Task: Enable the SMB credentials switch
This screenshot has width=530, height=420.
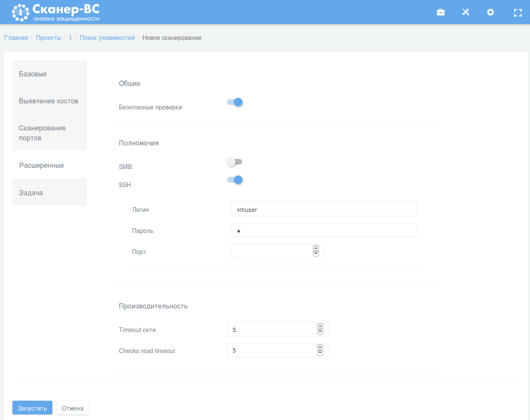Action: (x=235, y=162)
